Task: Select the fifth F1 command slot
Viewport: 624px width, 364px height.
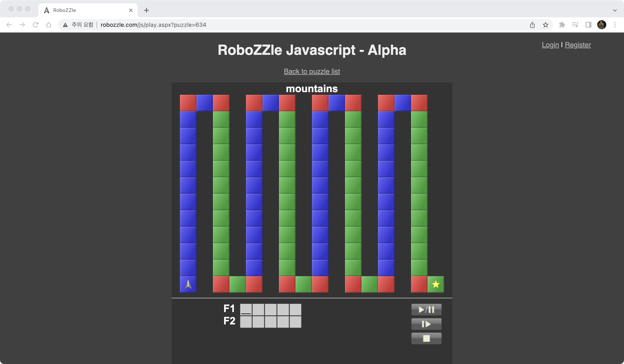Action: [x=295, y=310]
